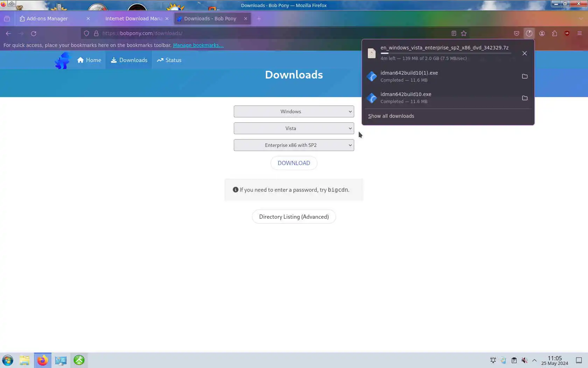This screenshot has width=588, height=368.
Task: Select the Downloads - Bob Pony tab
Action: (210, 19)
